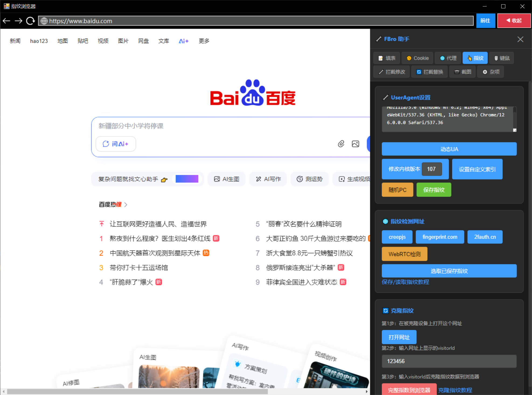The width and height of the screenshot is (532, 395).
Task: Open 地图 in Baidu top navigation
Action: (x=62, y=41)
